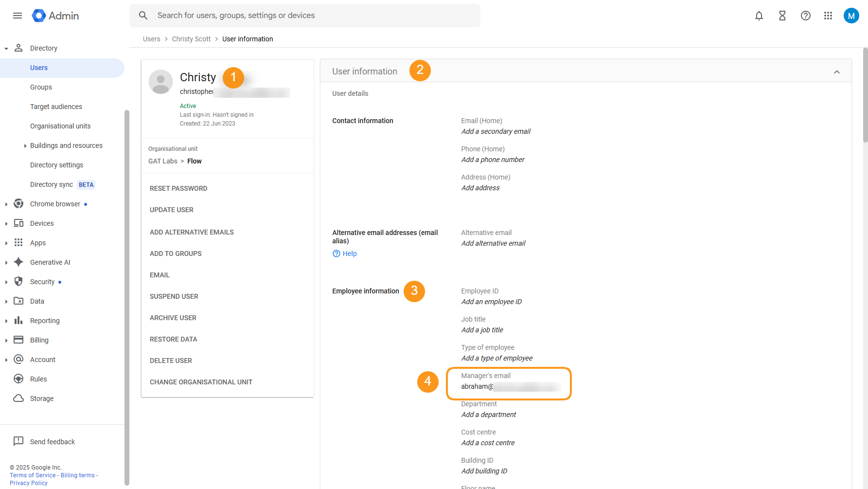Open the help question-mark icon
Screen dimensions: 868x489
coord(806,16)
